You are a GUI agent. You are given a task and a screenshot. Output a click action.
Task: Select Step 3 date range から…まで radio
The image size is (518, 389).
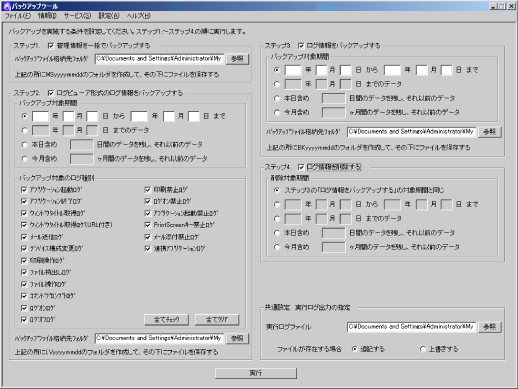tap(277, 70)
